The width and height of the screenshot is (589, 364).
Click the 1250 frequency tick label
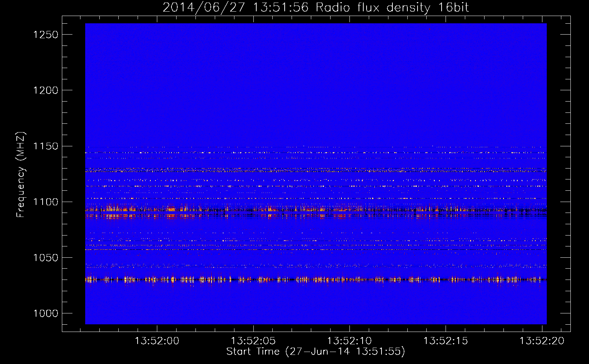(46, 35)
